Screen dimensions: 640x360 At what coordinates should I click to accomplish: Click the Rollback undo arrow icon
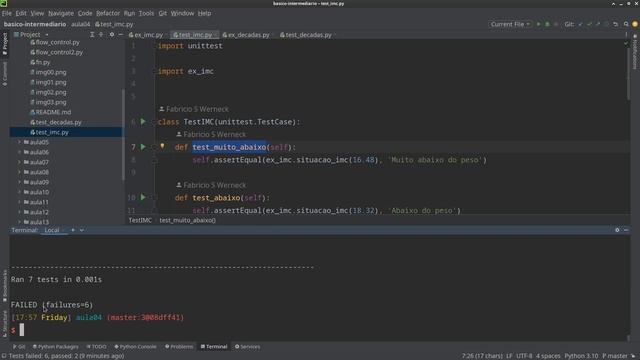coord(616,24)
